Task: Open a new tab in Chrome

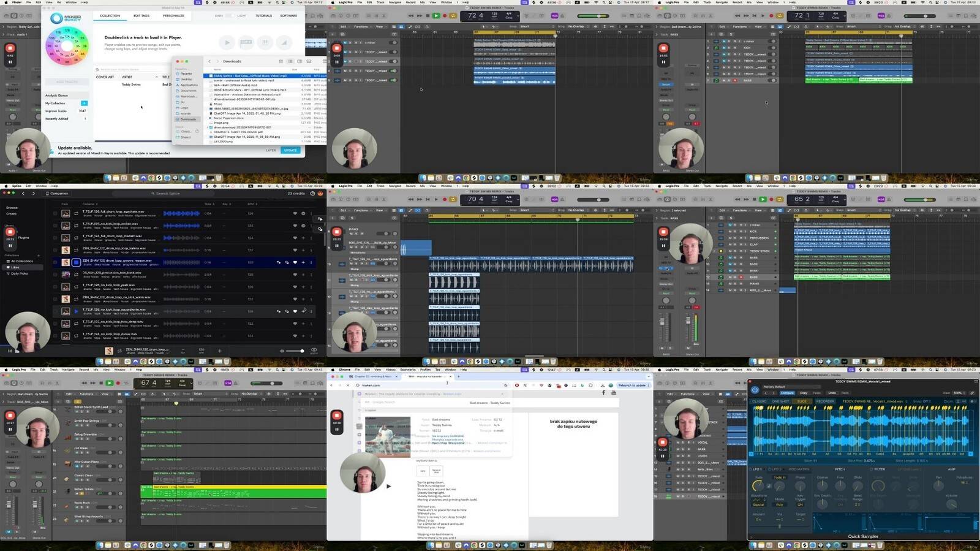Action: (458, 376)
